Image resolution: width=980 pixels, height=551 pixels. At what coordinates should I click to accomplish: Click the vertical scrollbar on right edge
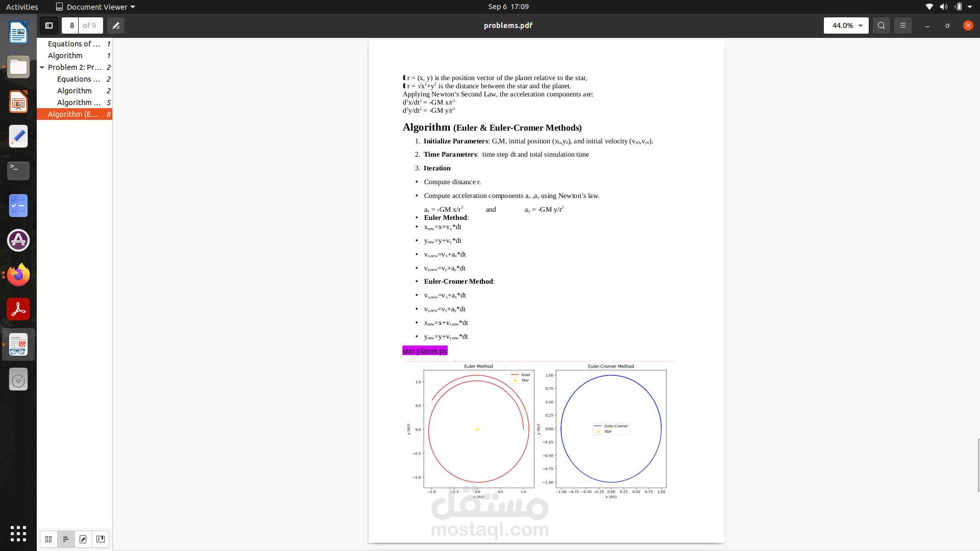(978, 464)
